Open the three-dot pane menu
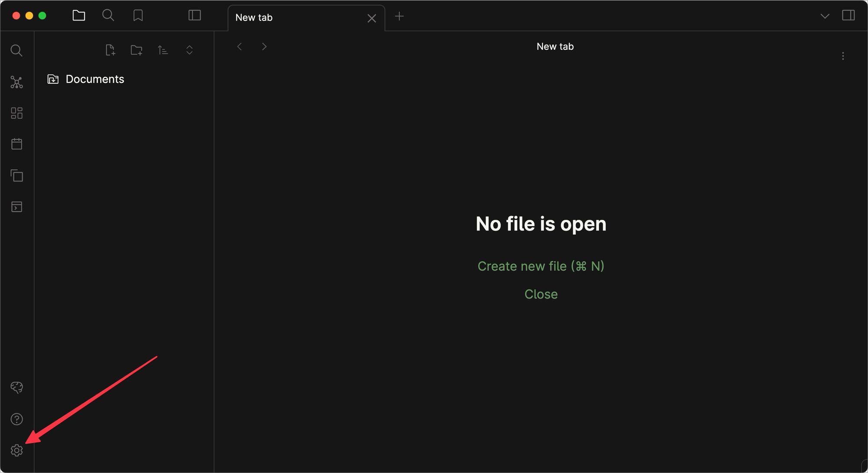The height and width of the screenshot is (473, 868). pyautogui.click(x=843, y=56)
